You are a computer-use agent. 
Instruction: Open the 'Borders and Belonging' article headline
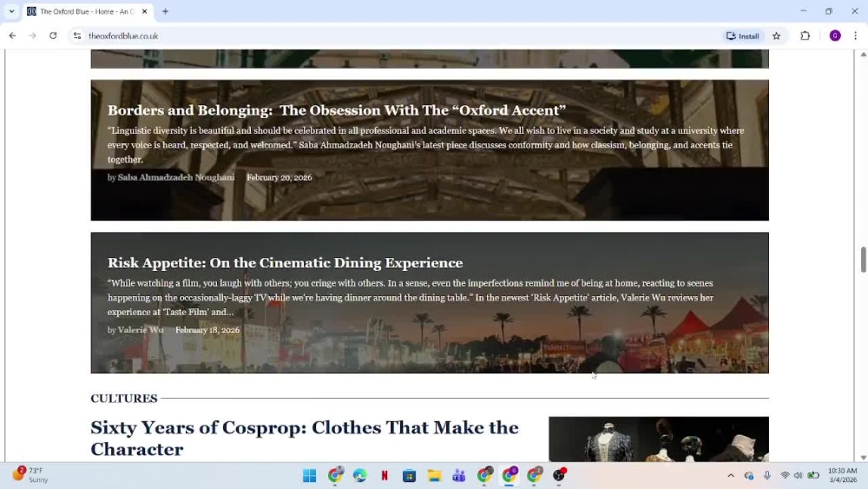(x=337, y=110)
